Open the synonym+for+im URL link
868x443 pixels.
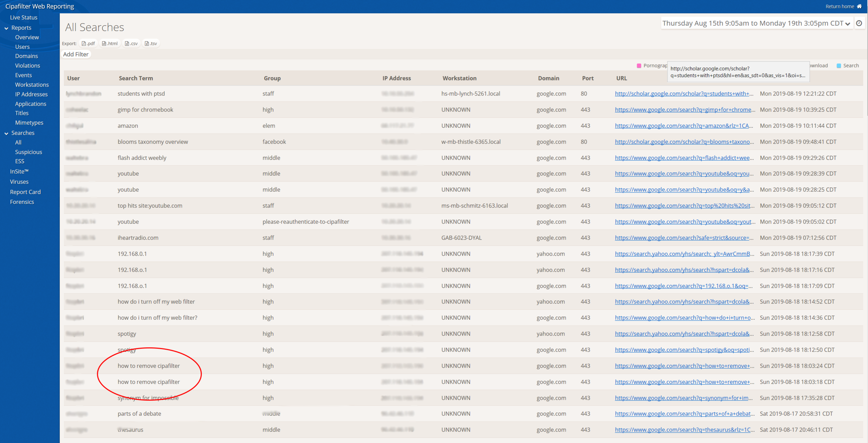tap(684, 398)
